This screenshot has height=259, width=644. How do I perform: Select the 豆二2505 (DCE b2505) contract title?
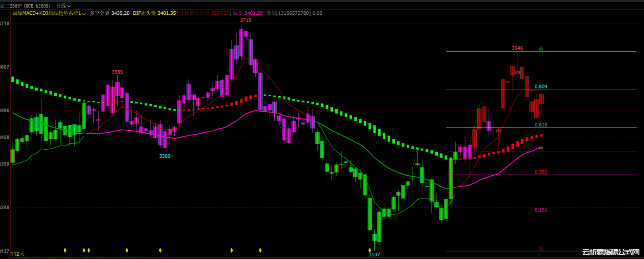tap(26, 5)
